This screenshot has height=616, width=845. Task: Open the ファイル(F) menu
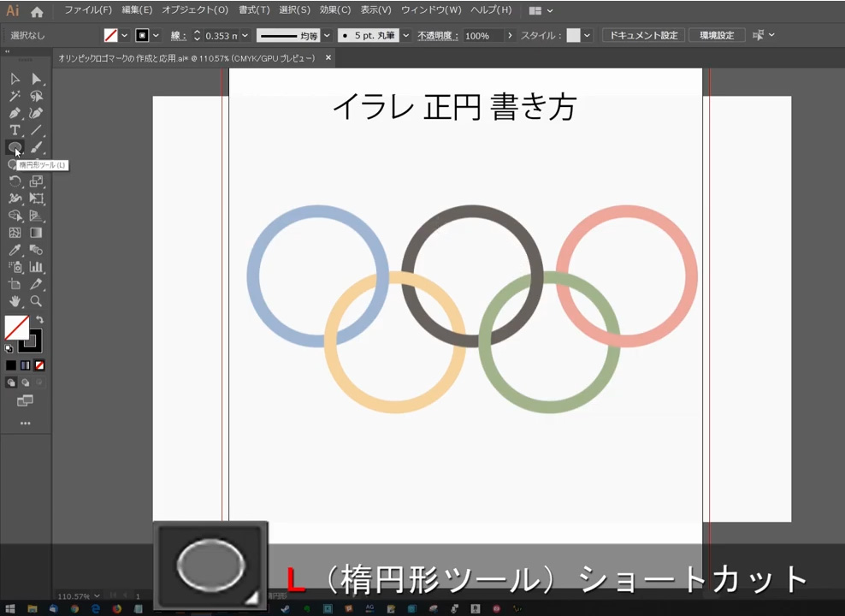pos(87,10)
